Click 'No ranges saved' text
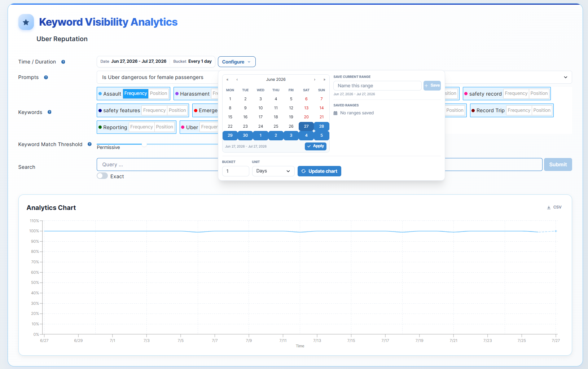Viewport: 588px width, 369px height. (357, 113)
